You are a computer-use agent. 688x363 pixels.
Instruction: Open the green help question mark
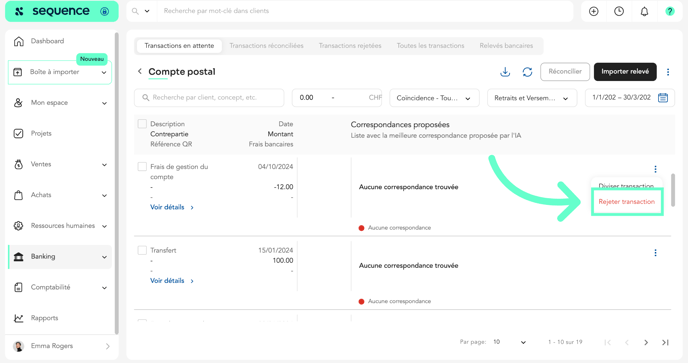click(x=670, y=11)
